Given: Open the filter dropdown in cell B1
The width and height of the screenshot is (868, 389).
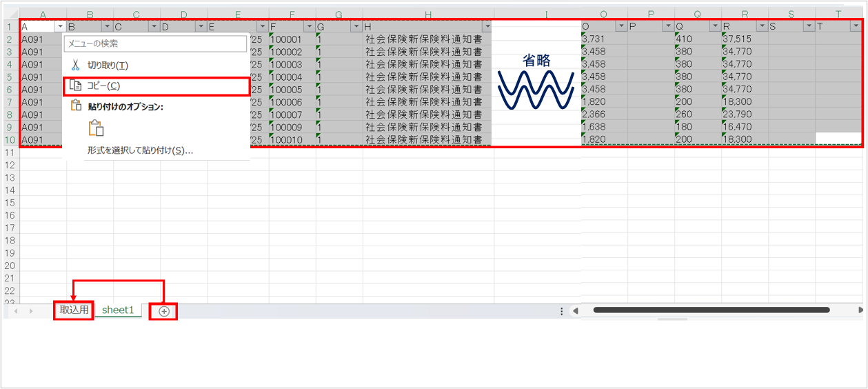Looking at the screenshot, I should 106,26.
